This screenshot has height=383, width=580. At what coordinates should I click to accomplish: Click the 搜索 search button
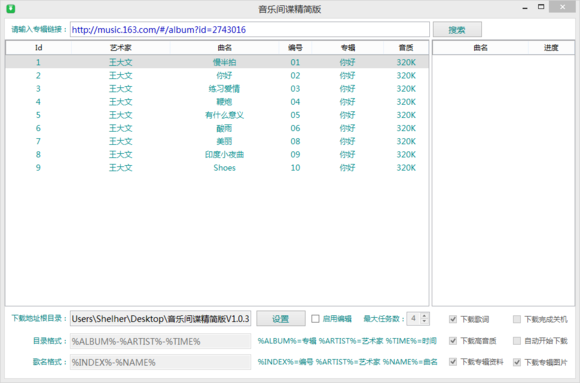(x=457, y=30)
